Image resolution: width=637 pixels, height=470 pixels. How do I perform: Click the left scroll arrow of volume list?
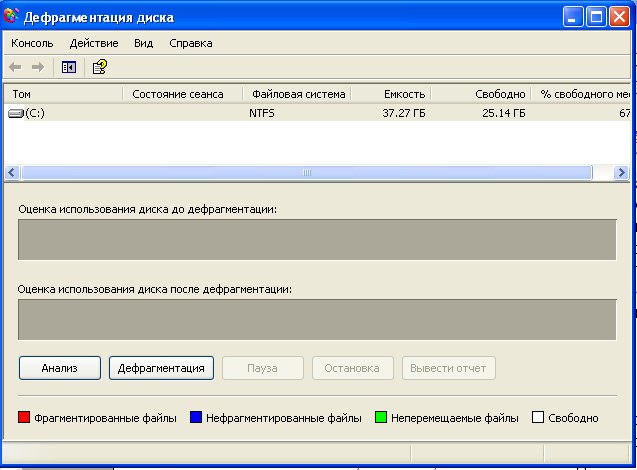pos(12,173)
